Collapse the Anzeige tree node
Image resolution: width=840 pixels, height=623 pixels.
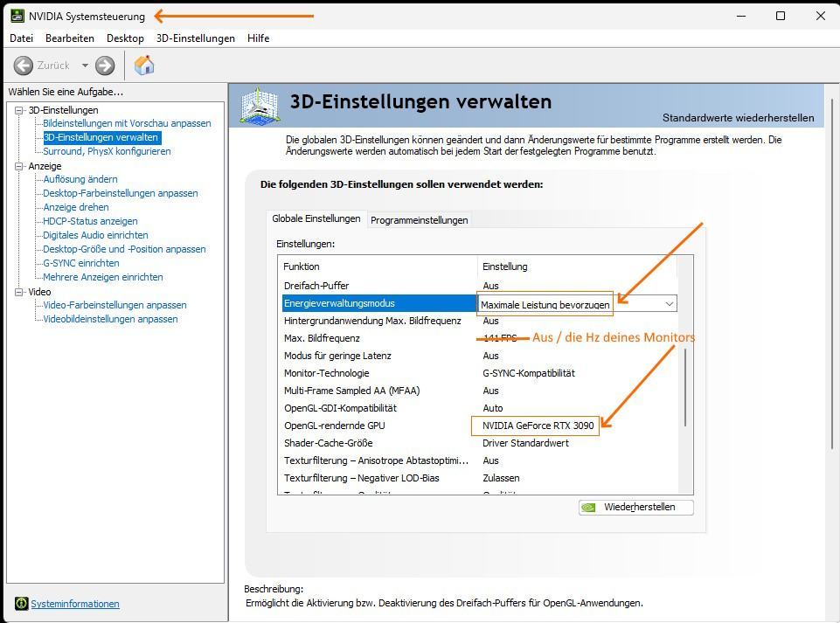[x=19, y=167]
